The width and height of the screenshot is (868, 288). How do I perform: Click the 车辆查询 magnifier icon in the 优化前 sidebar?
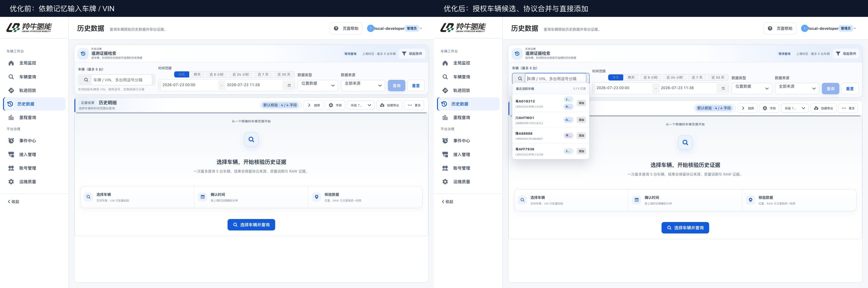(11, 77)
